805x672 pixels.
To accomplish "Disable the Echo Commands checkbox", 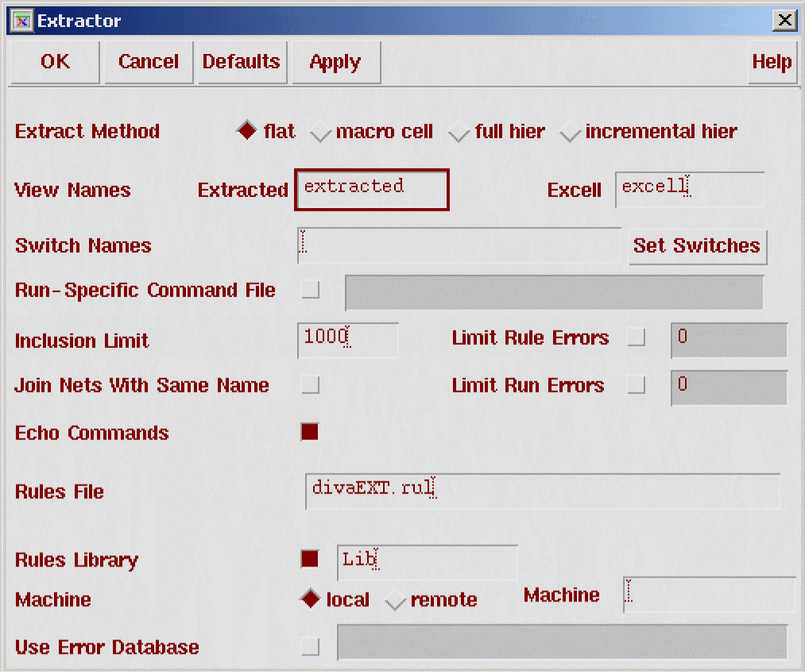I will click(x=310, y=432).
